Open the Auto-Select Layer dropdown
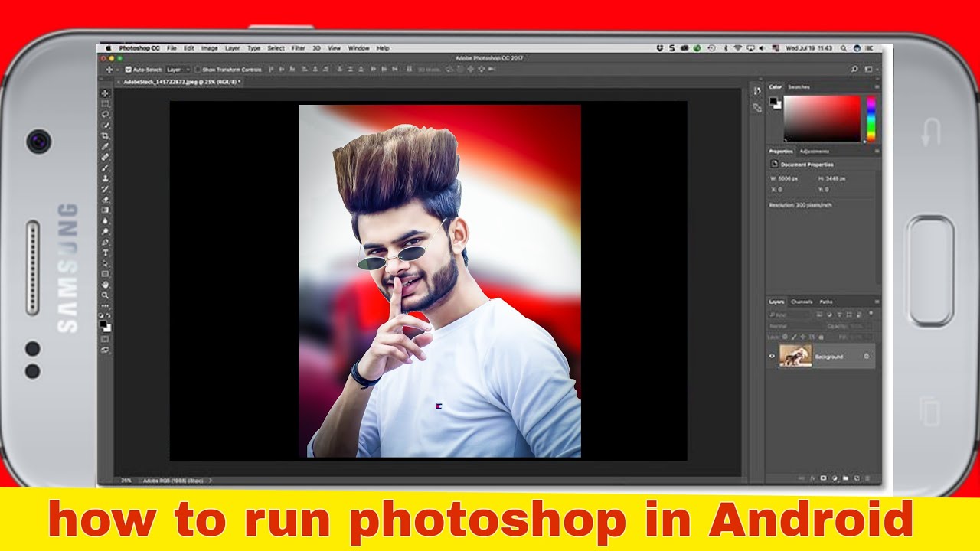The height and width of the screenshot is (551, 980). [x=177, y=69]
